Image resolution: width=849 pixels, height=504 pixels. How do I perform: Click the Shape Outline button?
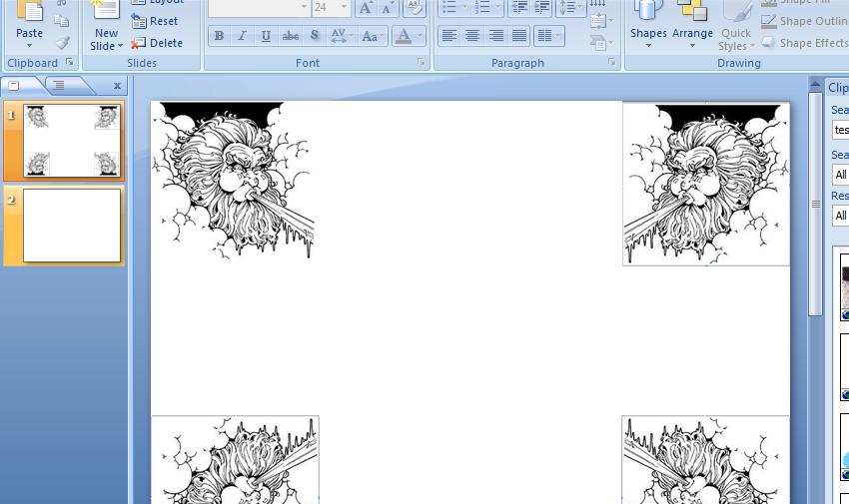804,21
